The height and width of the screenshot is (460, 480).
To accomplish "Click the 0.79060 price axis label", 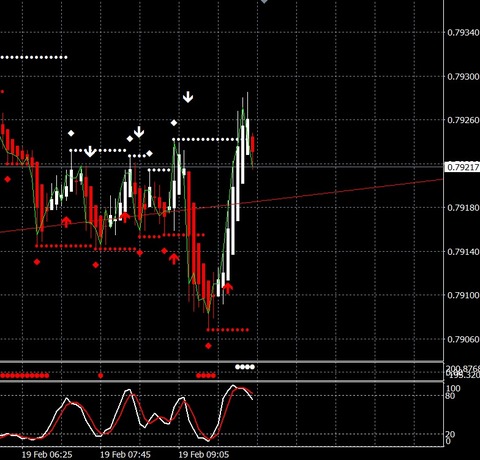I will [463, 339].
